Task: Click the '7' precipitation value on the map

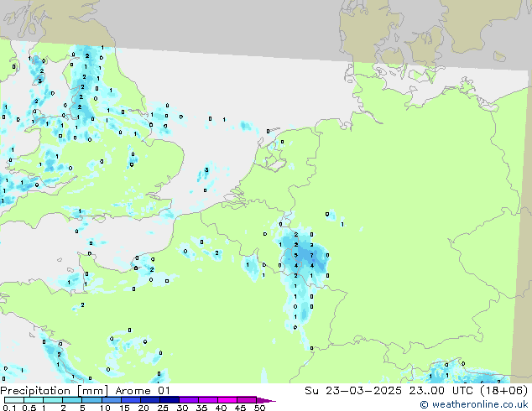Action: click(312, 255)
